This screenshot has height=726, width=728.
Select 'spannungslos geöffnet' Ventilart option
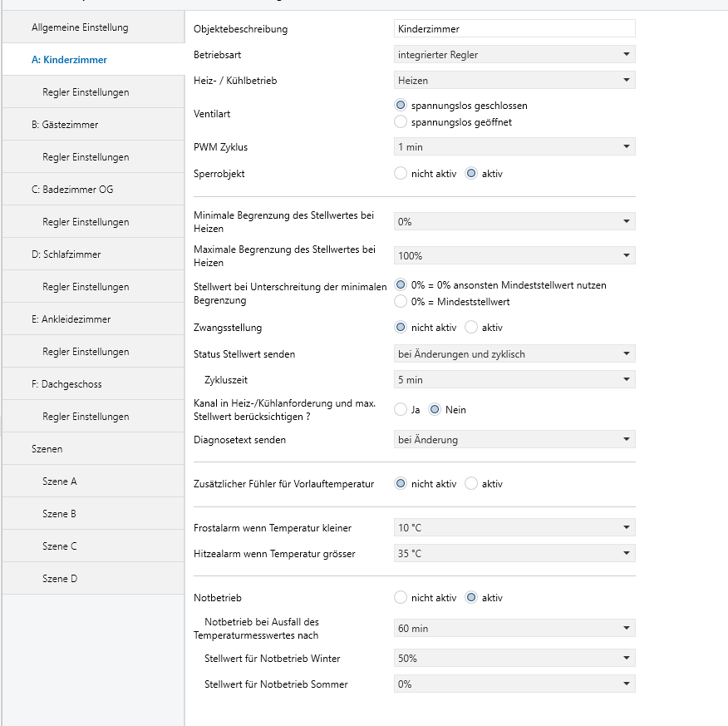pyautogui.click(x=401, y=122)
